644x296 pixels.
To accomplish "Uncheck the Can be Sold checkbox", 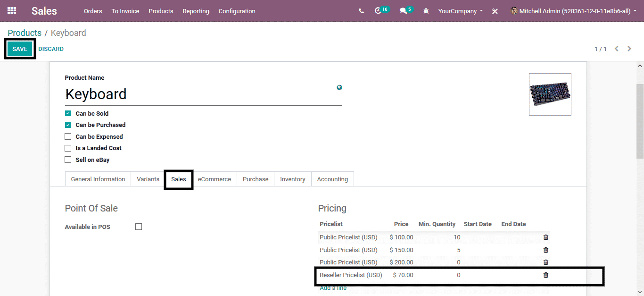I will click(x=68, y=113).
